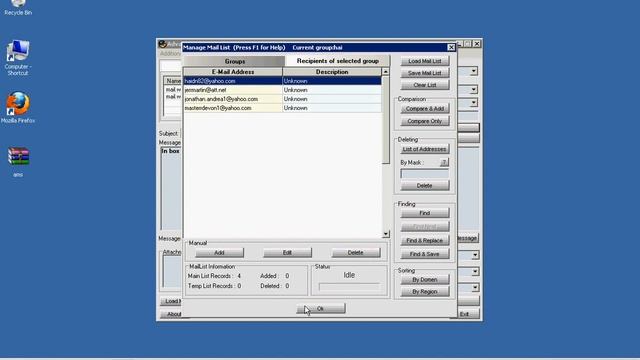
Task: Click the Exit button in background window
Action: [x=464, y=314]
